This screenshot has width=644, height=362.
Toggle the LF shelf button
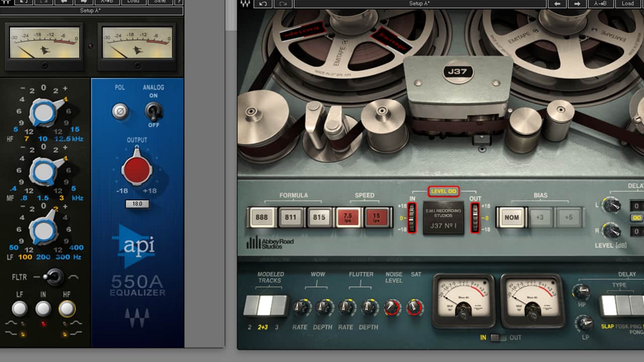(20, 308)
